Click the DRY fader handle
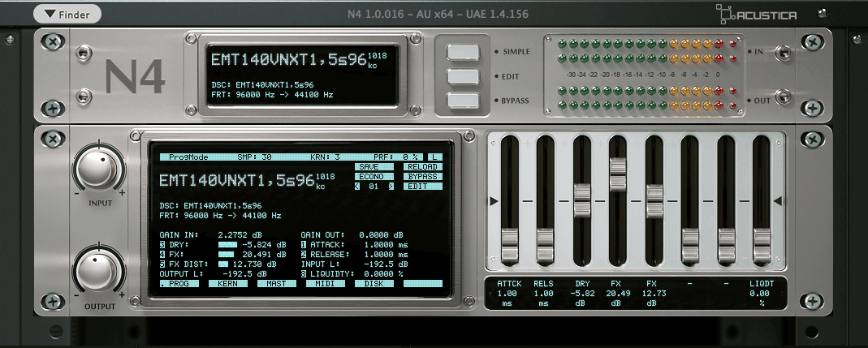Image resolution: width=868 pixels, height=348 pixels. (x=582, y=200)
